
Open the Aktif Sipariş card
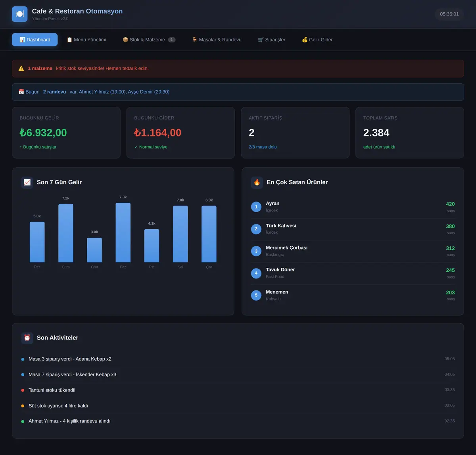[x=295, y=132]
